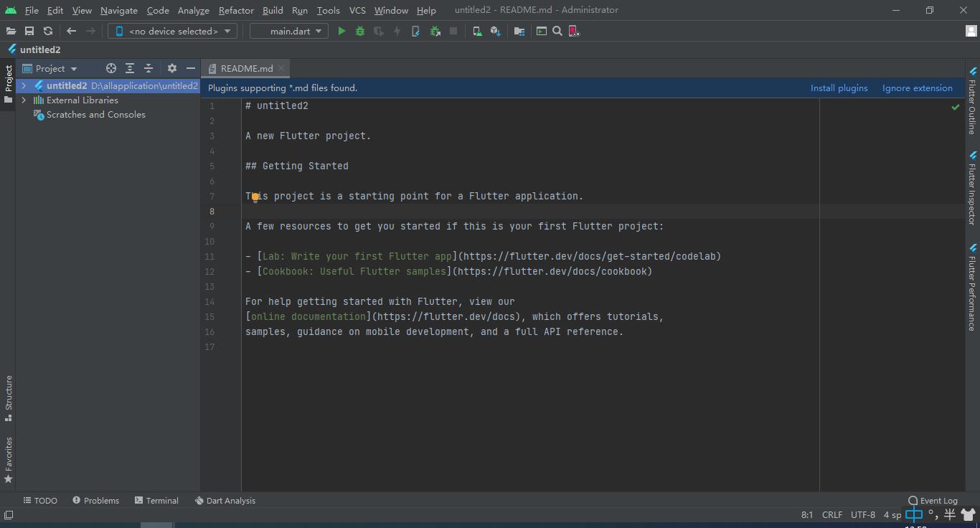980x528 pixels.
Task: Click Select Opened File target icon
Action: pyautogui.click(x=111, y=68)
